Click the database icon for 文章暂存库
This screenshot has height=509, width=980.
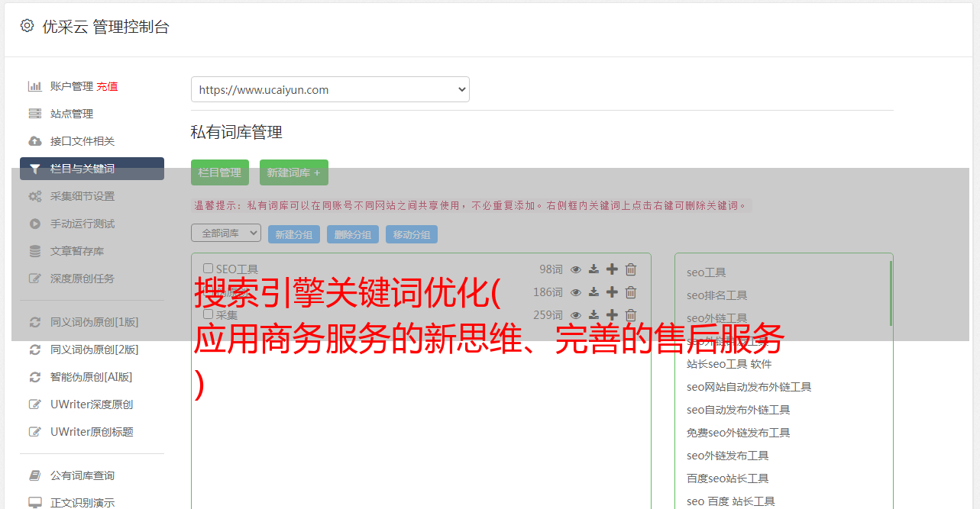(34, 251)
